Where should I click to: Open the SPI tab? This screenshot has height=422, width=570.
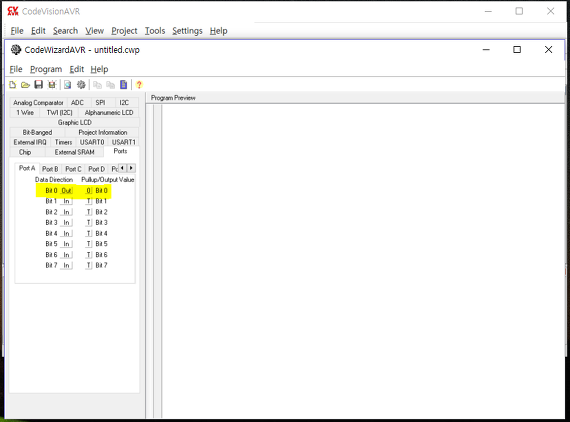[x=100, y=103]
